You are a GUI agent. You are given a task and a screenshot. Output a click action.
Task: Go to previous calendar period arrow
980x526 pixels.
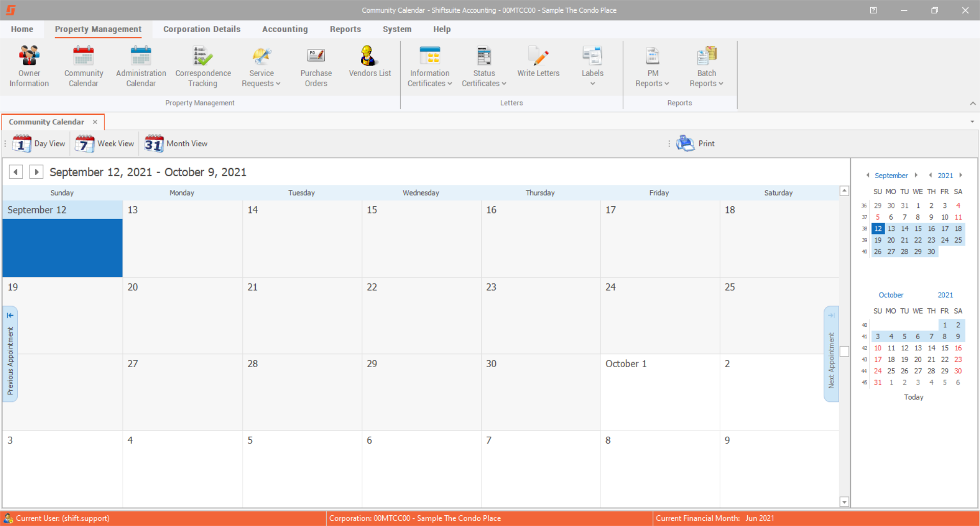(x=16, y=172)
